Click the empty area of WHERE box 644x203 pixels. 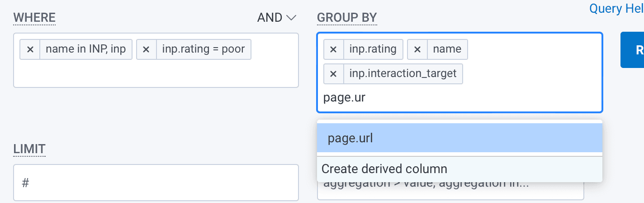pos(156,73)
